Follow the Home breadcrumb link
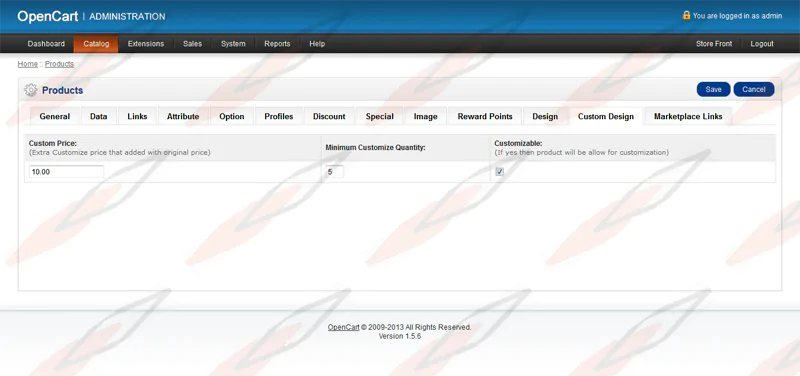 pyautogui.click(x=28, y=64)
